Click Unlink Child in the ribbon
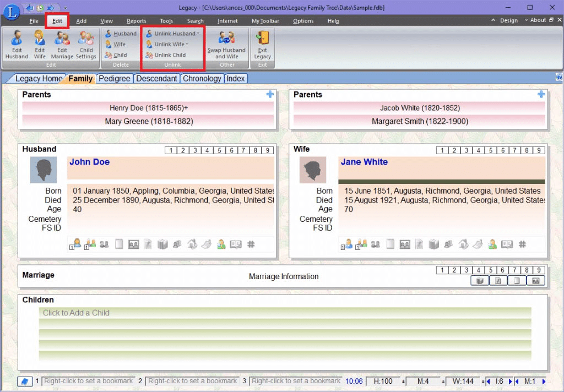 point(166,55)
